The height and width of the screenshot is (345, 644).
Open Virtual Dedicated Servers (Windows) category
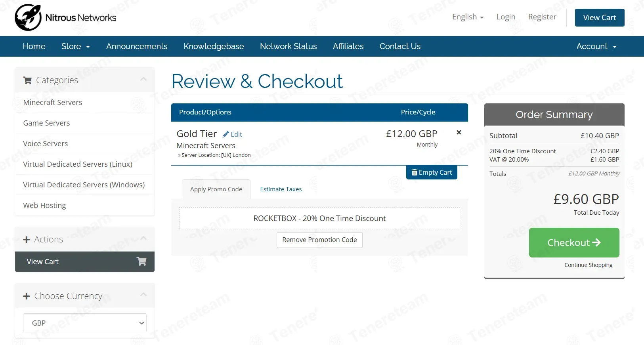pos(85,185)
